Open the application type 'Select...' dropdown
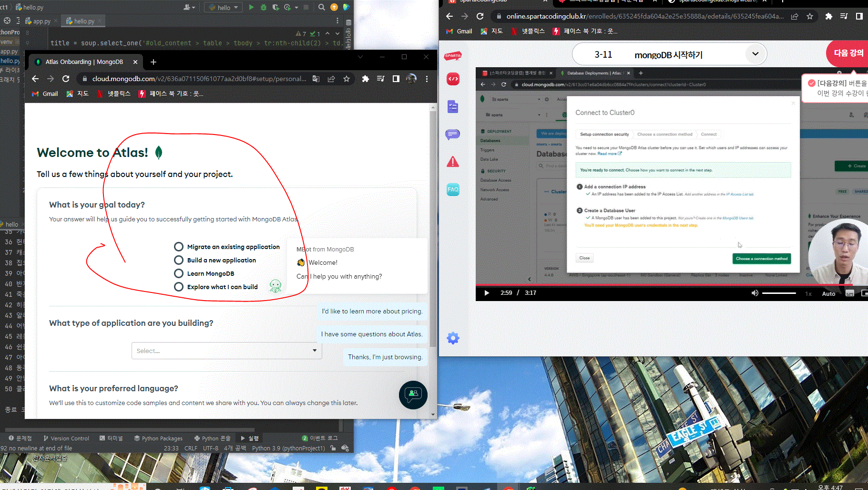868x490 pixels. tap(227, 351)
